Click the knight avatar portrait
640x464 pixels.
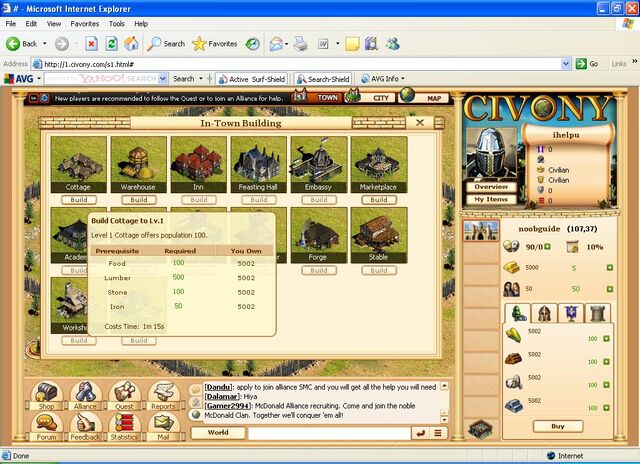491,154
